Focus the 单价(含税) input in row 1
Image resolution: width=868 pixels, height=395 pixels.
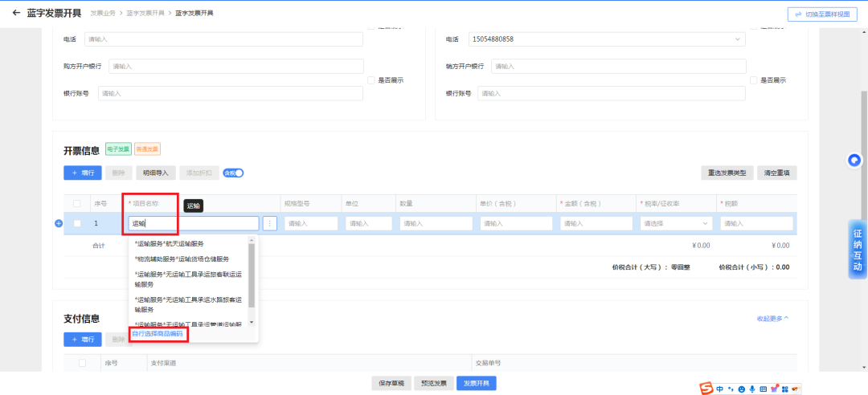click(x=516, y=223)
